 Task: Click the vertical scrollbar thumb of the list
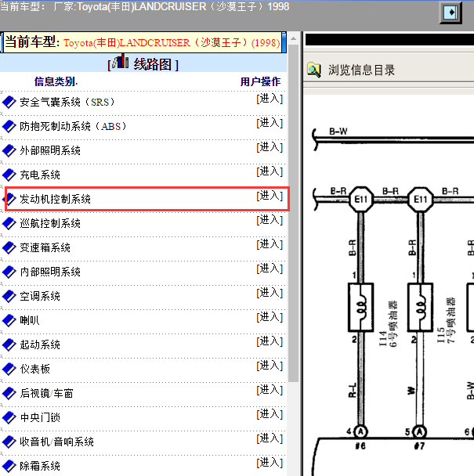tap(294, 214)
